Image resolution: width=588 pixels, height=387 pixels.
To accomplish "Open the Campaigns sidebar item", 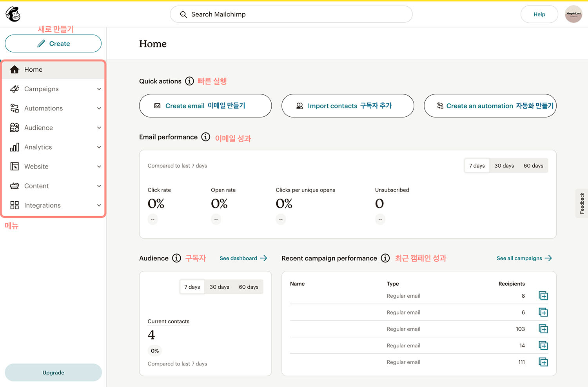I will coord(53,89).
